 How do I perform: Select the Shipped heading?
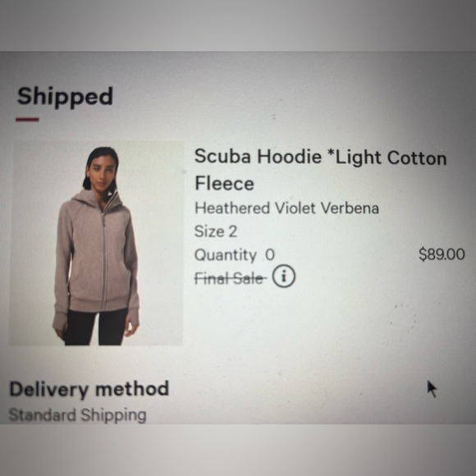[x=65, y=96]
